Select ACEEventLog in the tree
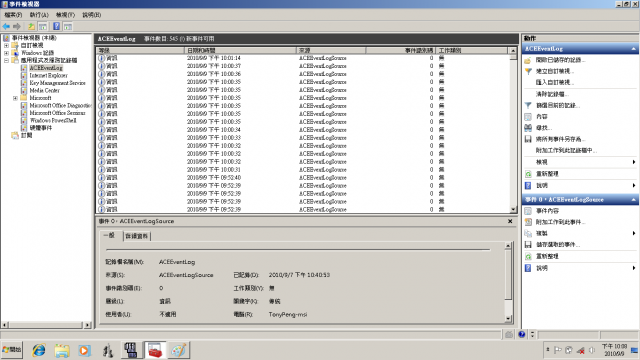 point(46,68)
